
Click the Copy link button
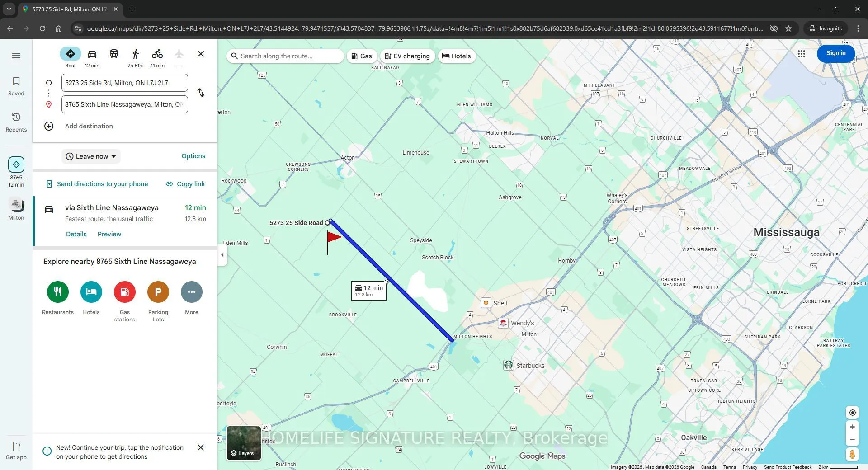click(x=185, y=184)
